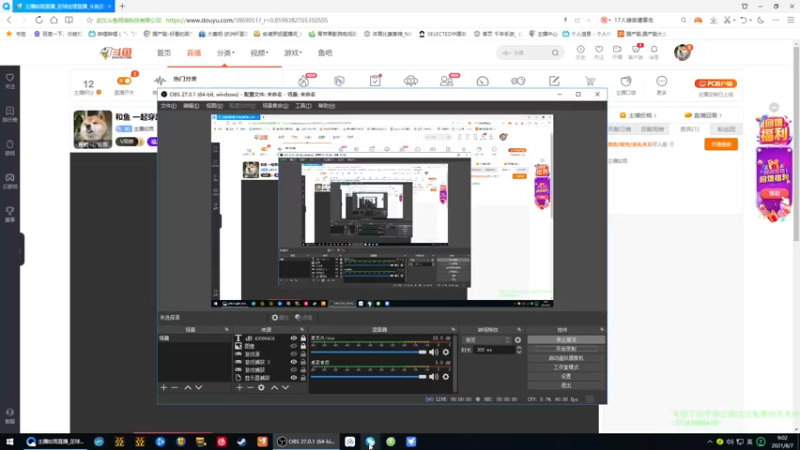Image resolution: width=800 pixels, height=450 pixels.
Task: Move source up in the Sources panel
Action: click(x=274, y=388)
